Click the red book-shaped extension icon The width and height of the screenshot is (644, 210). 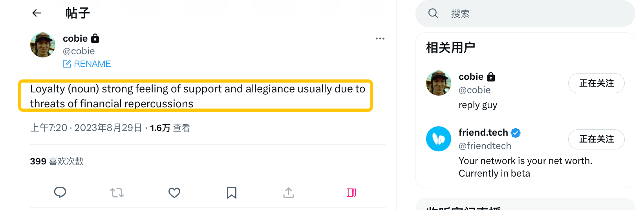tap(351, 193)
